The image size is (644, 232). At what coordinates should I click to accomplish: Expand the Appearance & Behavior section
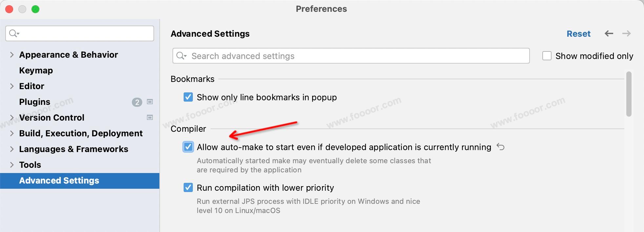(x=12, y=55)
